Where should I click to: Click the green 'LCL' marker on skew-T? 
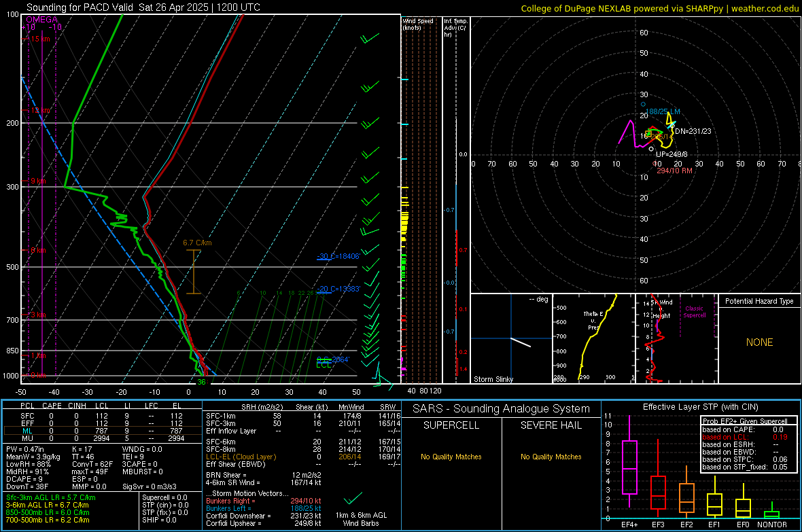click(x=324, y=365)
